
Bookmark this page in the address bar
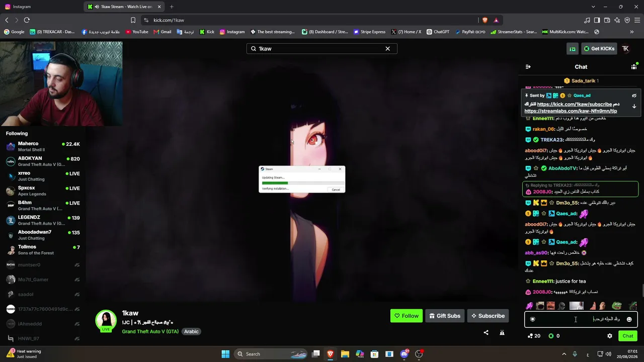[133, 20]
